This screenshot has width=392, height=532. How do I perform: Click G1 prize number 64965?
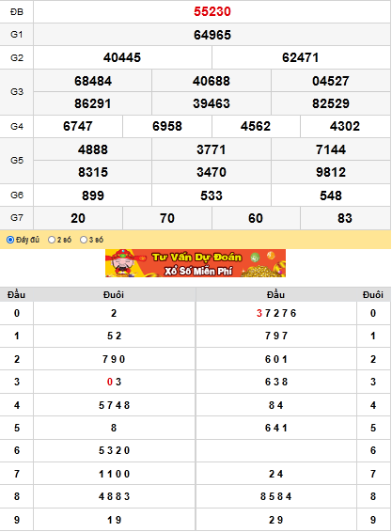coord(212,35)
